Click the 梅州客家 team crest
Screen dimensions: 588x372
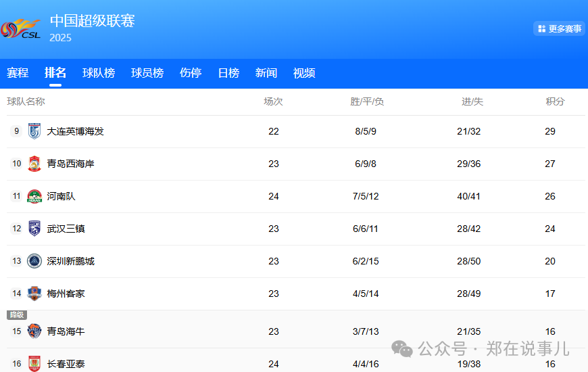pyautogui.click(x=34, y=294)
